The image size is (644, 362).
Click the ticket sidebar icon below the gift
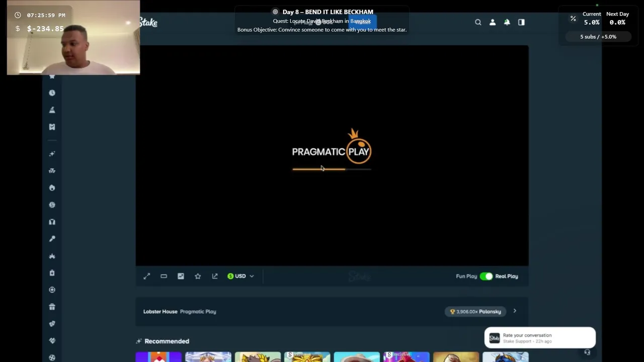(52, 324)
